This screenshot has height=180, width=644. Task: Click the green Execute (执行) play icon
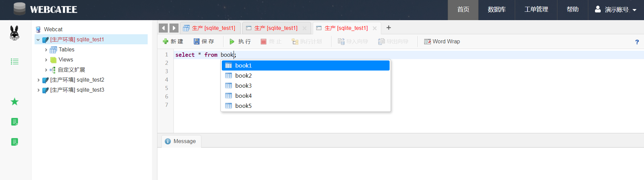[232, 42]
